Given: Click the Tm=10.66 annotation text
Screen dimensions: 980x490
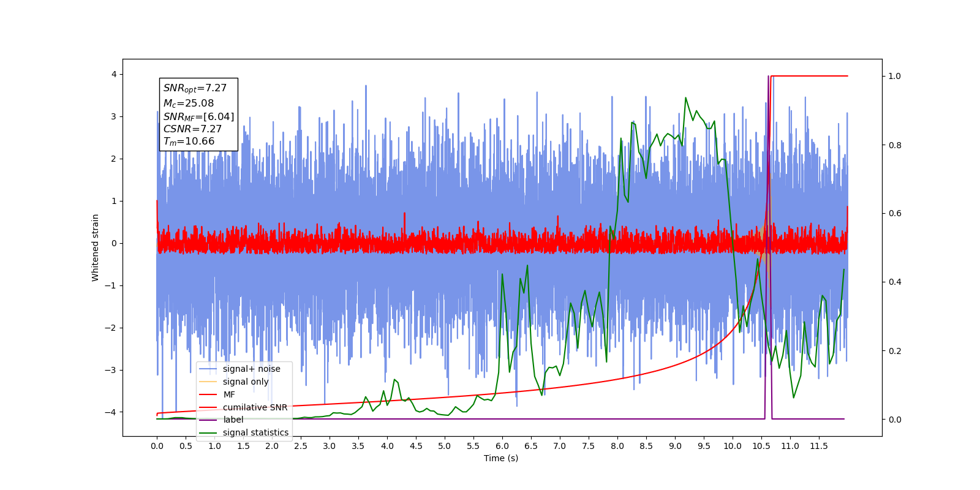Looking at the screenshot, I should [189, 141].
